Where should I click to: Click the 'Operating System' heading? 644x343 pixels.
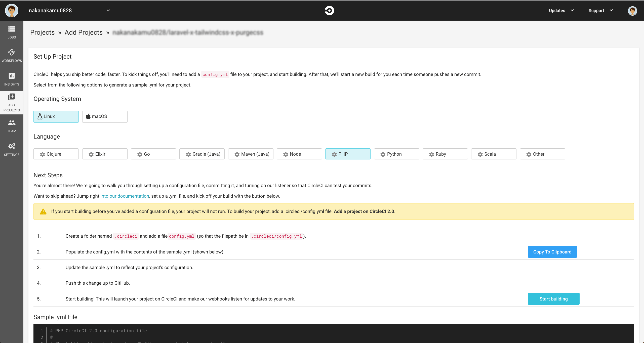[57, 99]
